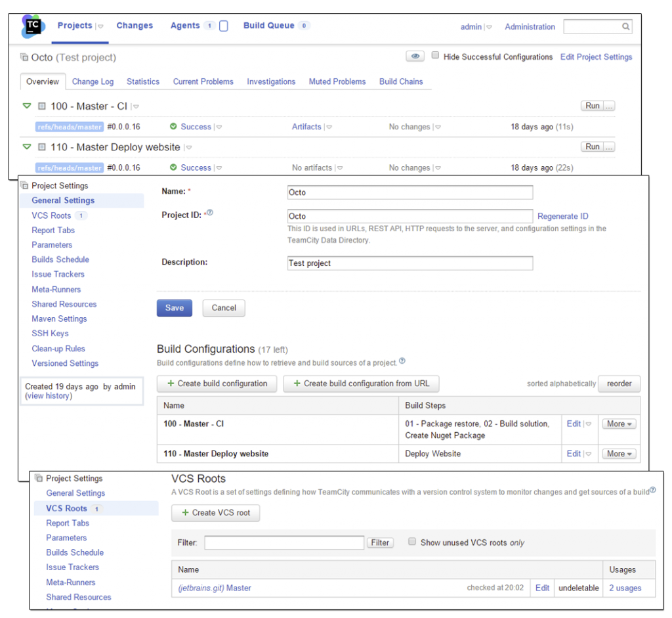
Task: Click the green success icon in the 100 - Master - CI build row
Action: click(x=173, y=127)
